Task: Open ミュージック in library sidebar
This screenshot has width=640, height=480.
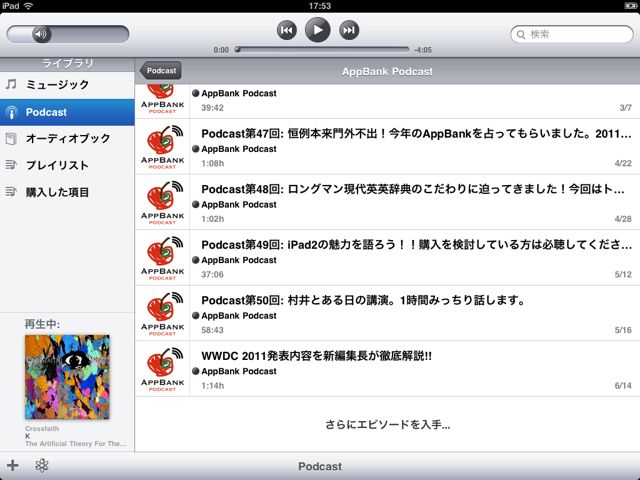Action: point(67,85)
